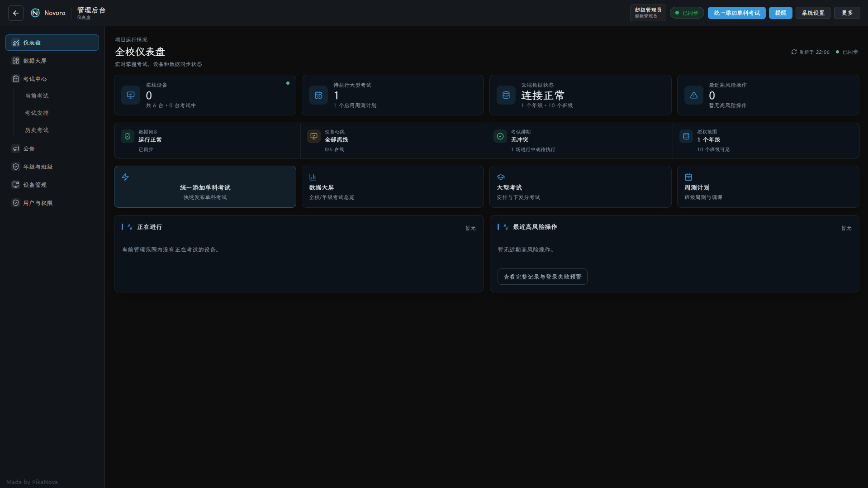This screenshot has width=868, height=488.
Task: Open the 周测计划 shortcut card
Action: [x=768, y=187]
